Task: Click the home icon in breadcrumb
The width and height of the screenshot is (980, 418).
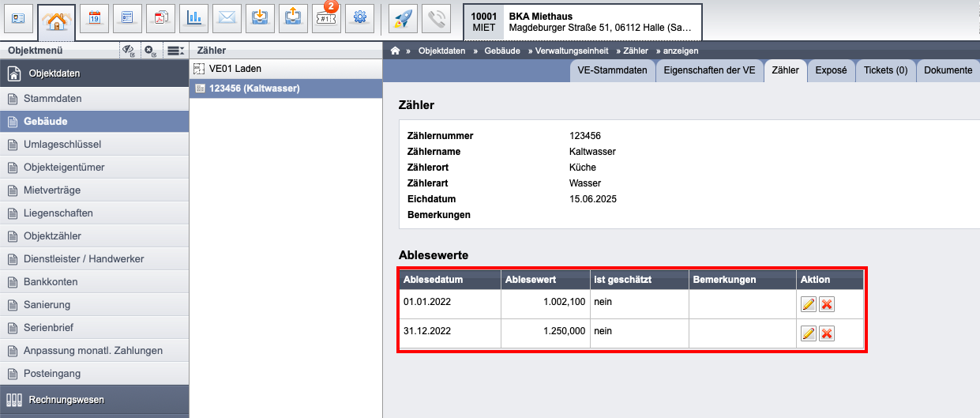Action: pyautogui.click(x=396, y=51)
